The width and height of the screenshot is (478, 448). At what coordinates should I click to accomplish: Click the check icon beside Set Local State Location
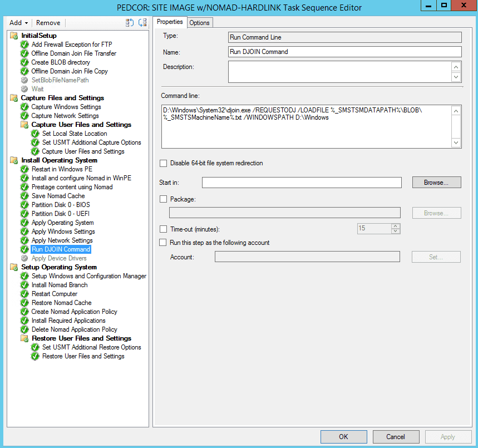pyautogui.click(x=35, y=134)
